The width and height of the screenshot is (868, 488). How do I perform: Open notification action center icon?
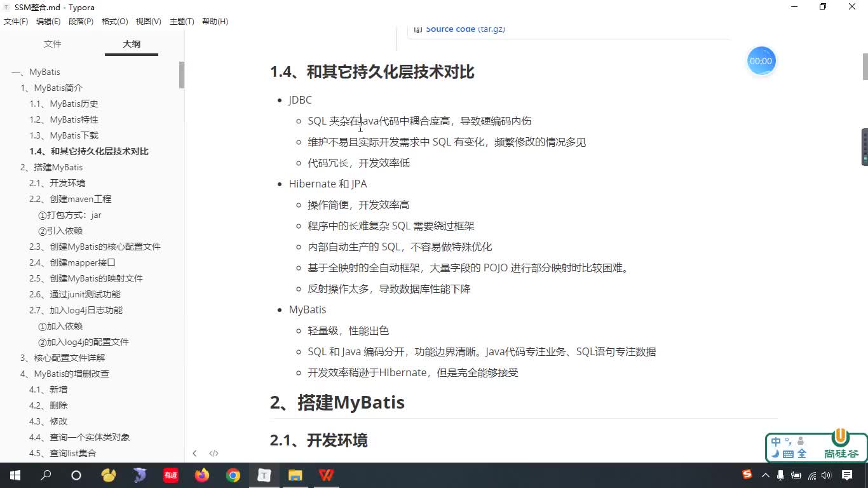pos(847,475)
